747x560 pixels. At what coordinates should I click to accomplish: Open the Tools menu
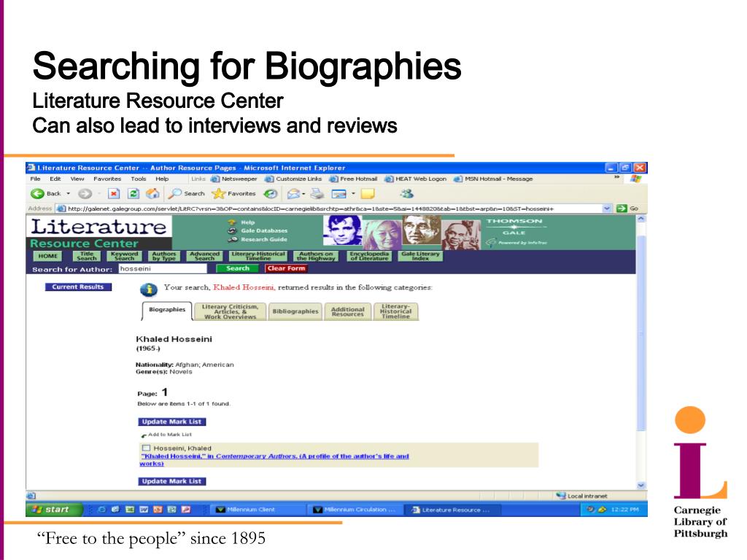click(x=138, y=179)
